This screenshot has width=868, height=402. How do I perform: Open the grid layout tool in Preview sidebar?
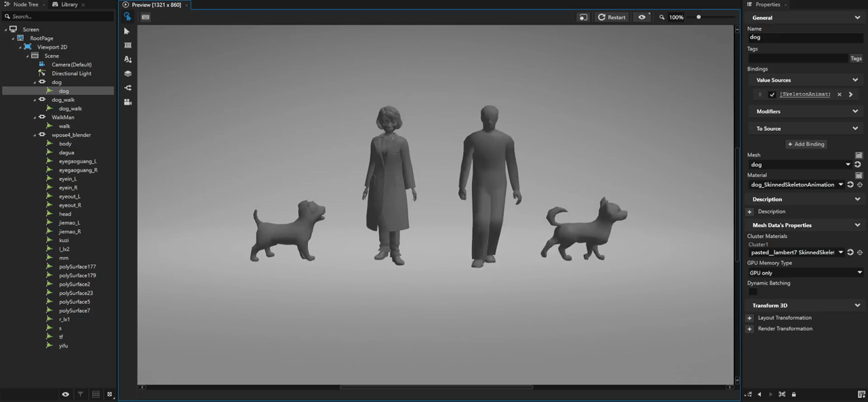click(127, 45)
